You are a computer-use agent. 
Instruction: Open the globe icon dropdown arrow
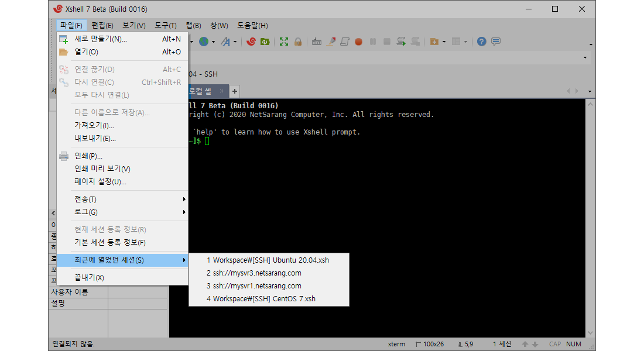coord(213,42)
